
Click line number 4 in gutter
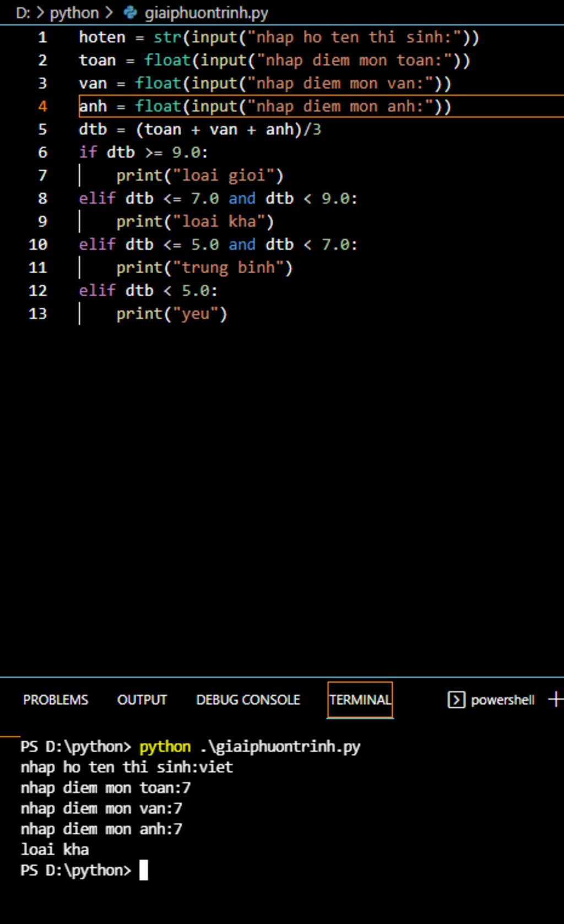click(42, 106)
